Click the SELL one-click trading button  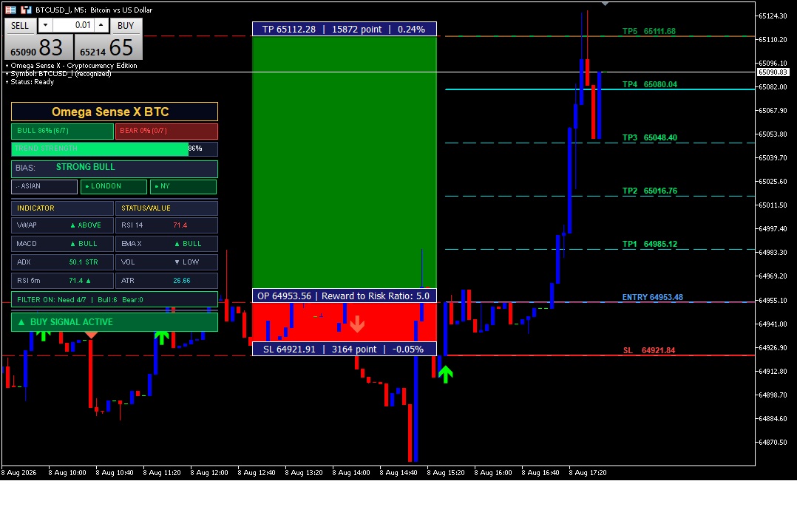coord(21,25)
